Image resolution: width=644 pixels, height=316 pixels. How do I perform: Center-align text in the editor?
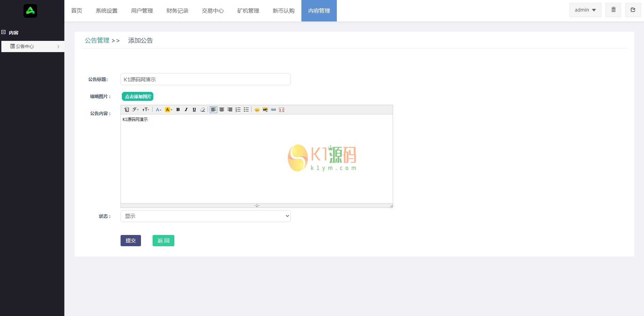[x=222, y=110]
